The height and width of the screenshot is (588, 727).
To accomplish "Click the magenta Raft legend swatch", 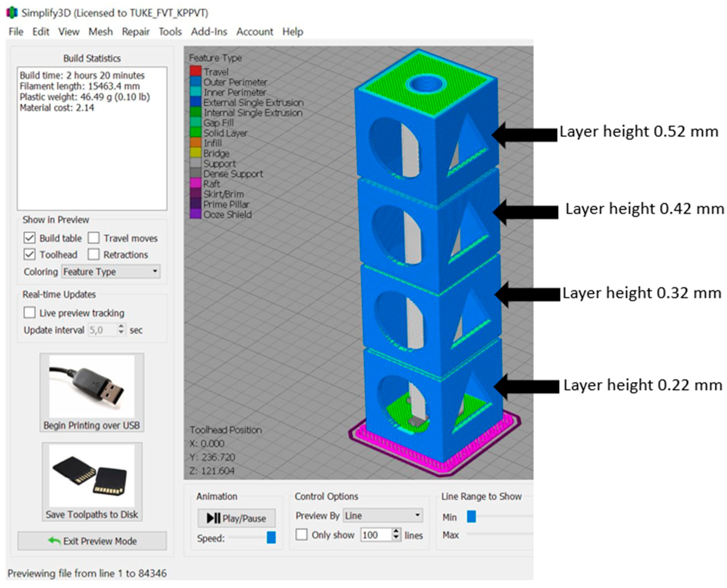I will [195, 184].
